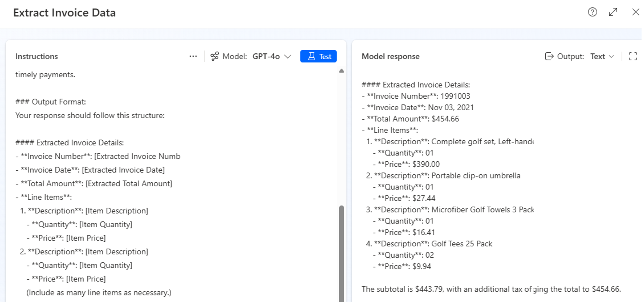Expand the GPT-4o model dropdown chevron
644x302 pixels.
click(288, 56)
